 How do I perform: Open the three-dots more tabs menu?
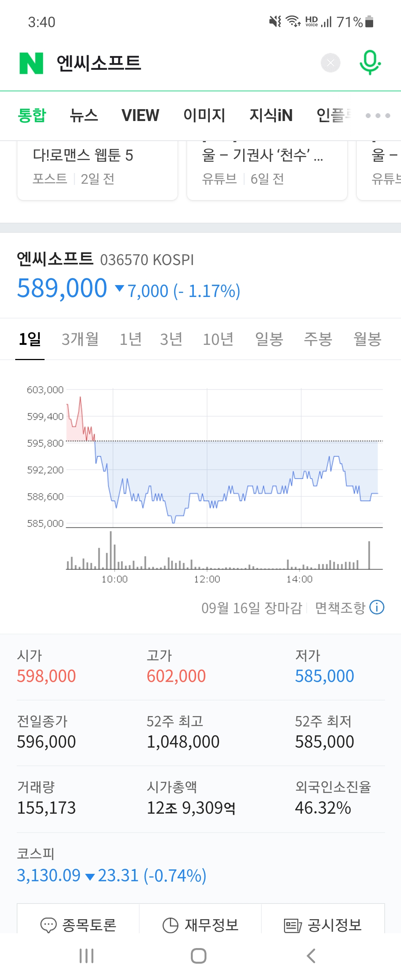(377, 116)
